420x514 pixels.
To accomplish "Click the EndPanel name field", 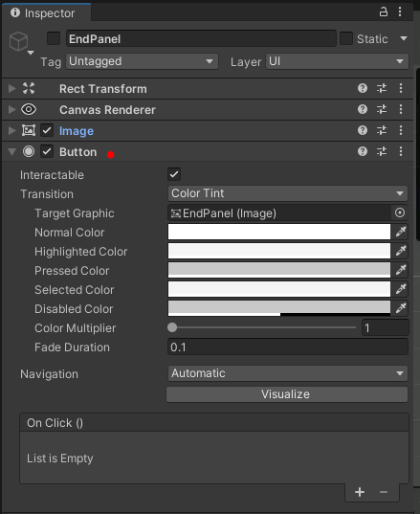I will click(x=201, y=38).
